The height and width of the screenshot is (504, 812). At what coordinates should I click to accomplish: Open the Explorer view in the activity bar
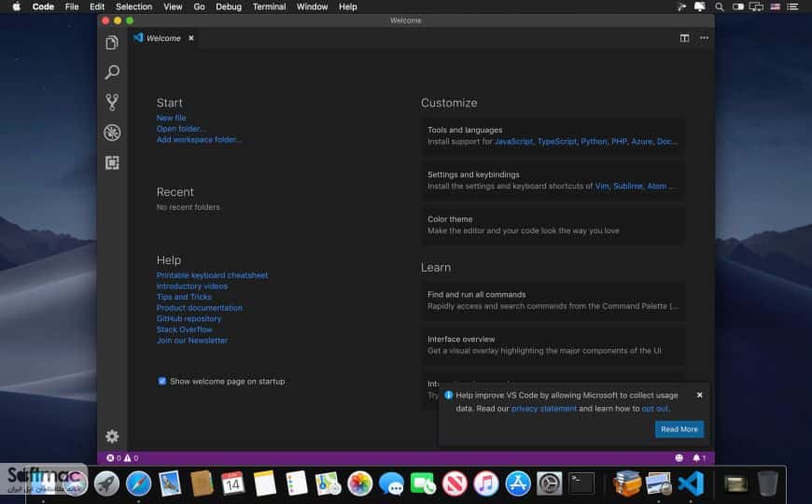pos(112,43)
